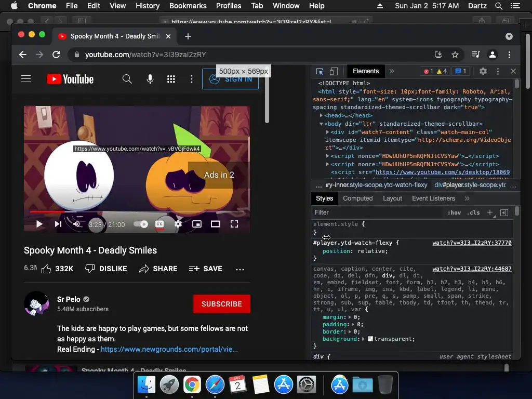Open the YouTube apps grid

(170, 79)
